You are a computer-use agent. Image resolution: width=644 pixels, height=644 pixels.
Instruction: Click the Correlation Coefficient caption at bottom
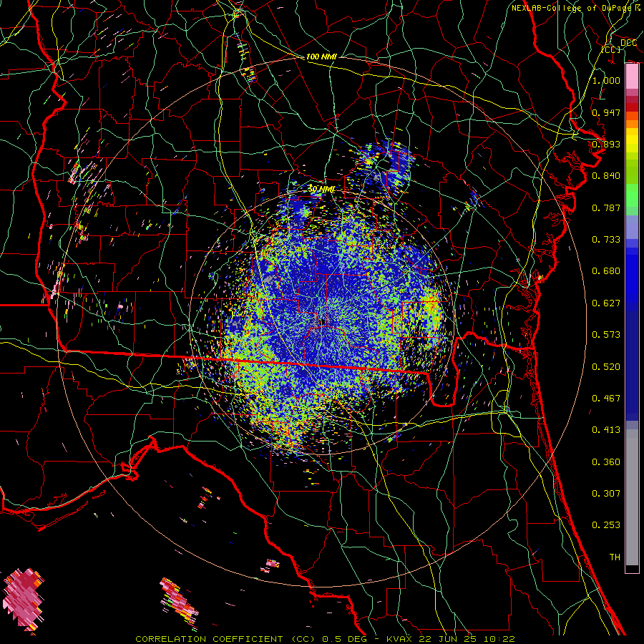pos(325,639)
